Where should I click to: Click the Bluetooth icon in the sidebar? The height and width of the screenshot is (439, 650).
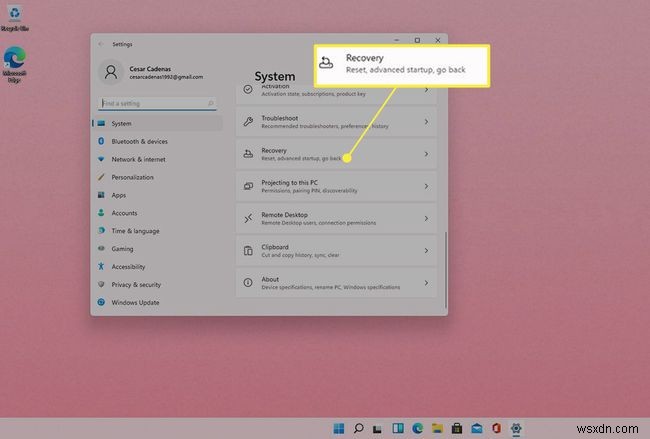[101, 141]
